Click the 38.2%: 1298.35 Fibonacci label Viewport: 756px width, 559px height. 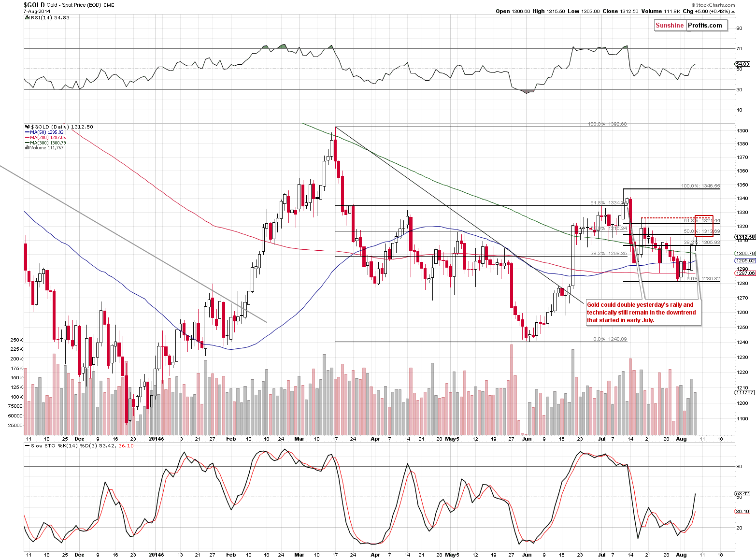pyautogui.click(x=609, y=253)
